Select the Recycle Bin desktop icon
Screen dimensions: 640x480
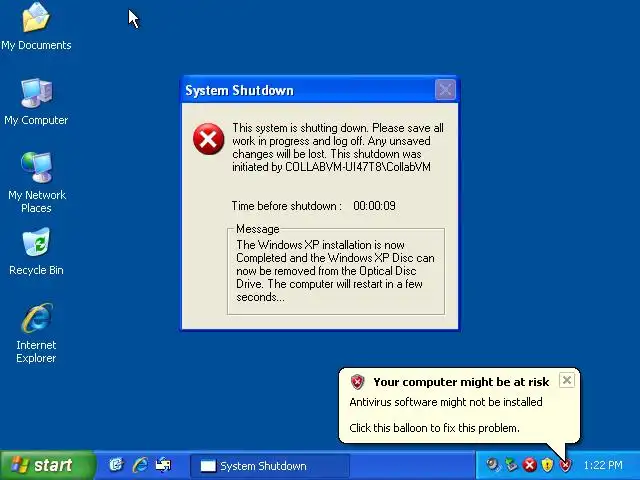(36, 252)
